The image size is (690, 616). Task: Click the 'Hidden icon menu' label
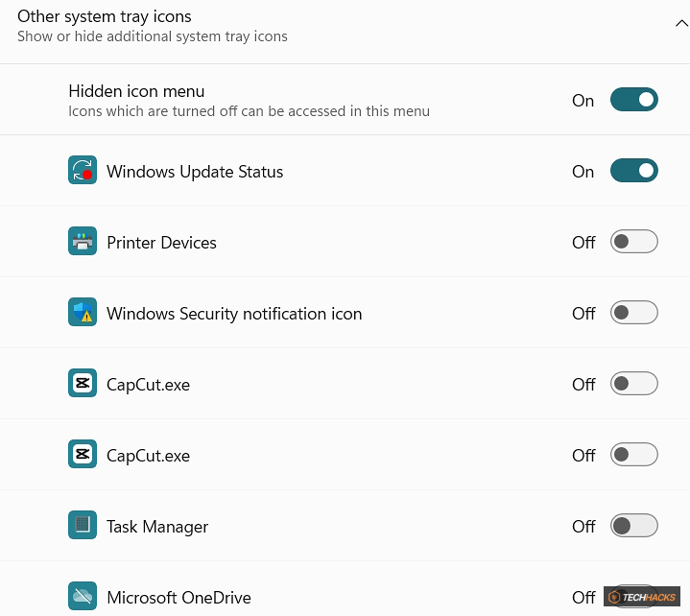[136, 91]
